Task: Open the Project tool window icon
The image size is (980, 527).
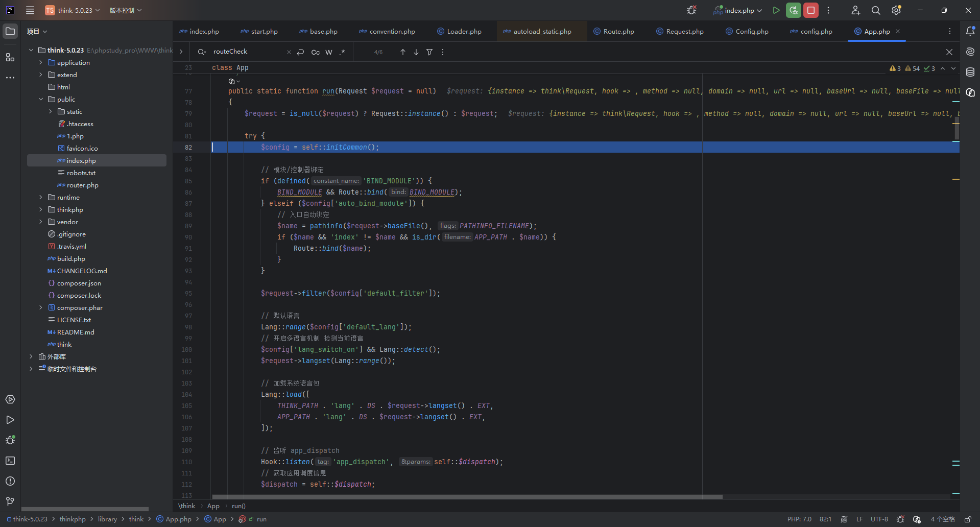Action: click(10, 31)
